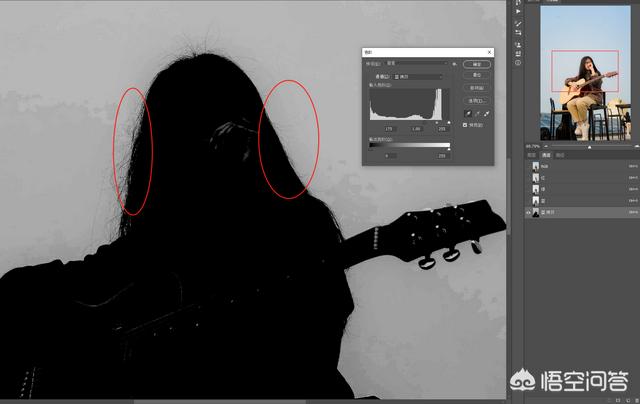Screen dimensions: 640x404
Task: Switch to the Paths panel tab
Action: 560,156
